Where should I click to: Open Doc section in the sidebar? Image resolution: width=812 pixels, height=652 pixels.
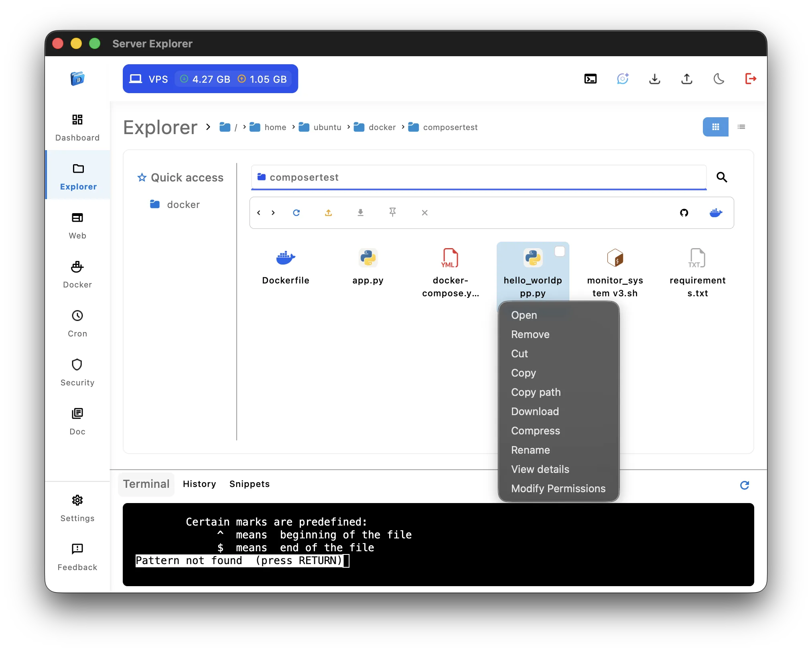point(77,422)
